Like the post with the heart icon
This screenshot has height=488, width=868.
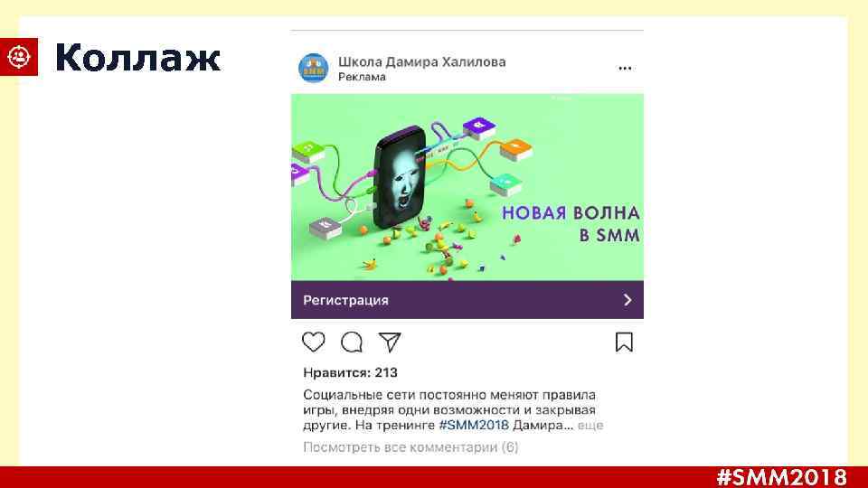314,342
